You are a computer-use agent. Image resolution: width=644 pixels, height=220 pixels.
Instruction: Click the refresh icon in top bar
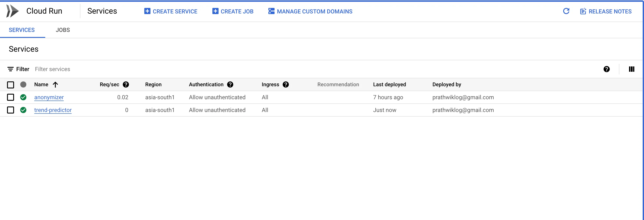(566, 11)
